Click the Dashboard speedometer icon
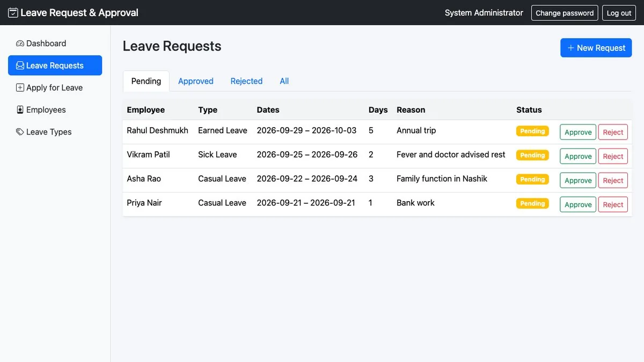644x362 pixels. (20, 43)
